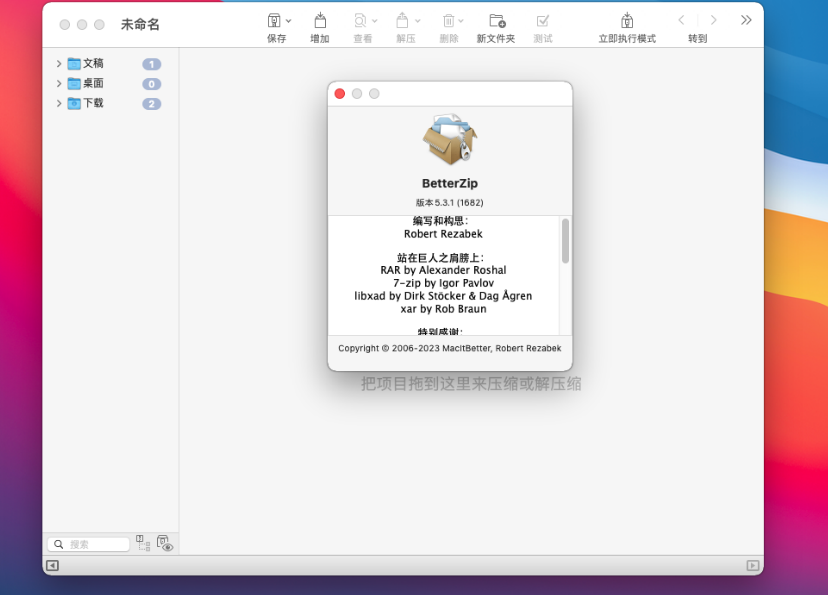828x595 pixels.
Task: Show right panel with bottom-right button
Action: point(753,565)
